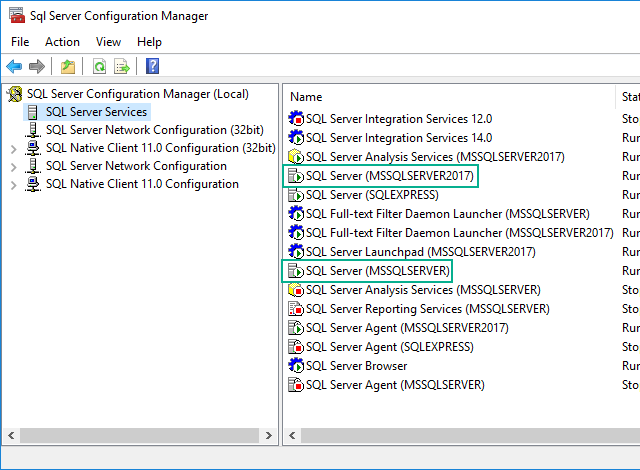Select the SQL Server (MSSQLSERVER2017) text
Viewport: 640px width, 470px height.
tap(390, 176)
